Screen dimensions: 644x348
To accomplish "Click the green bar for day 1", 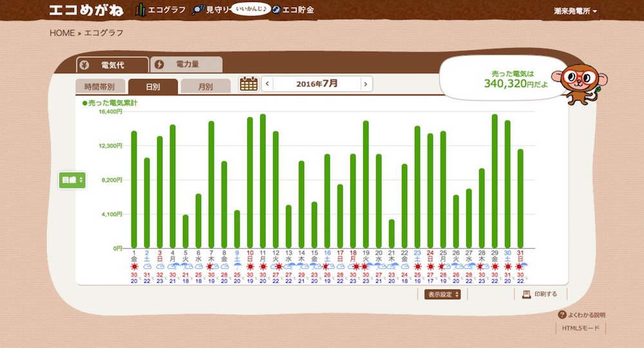I will click(x=134, y=189).
